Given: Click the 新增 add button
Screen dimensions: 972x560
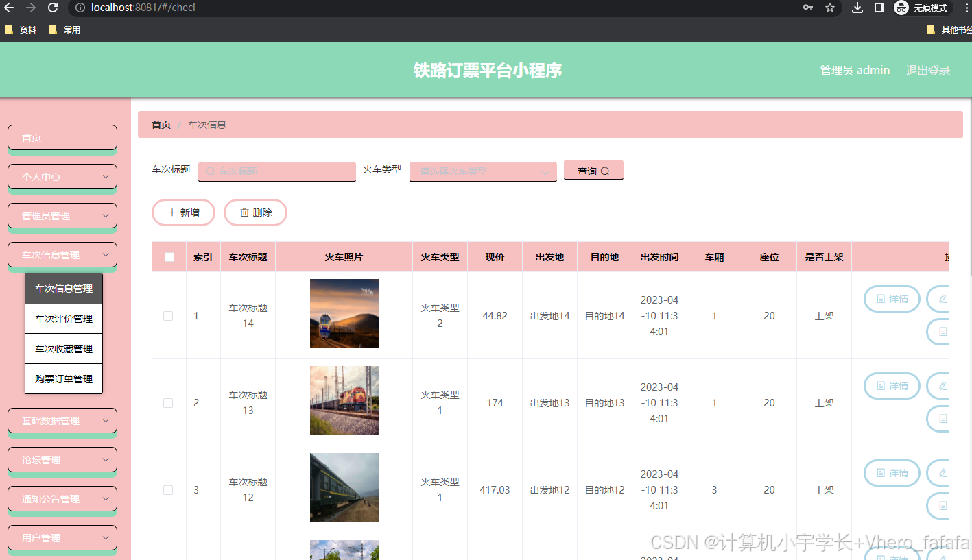Looking at the screenshot, I should pos(183,212).
